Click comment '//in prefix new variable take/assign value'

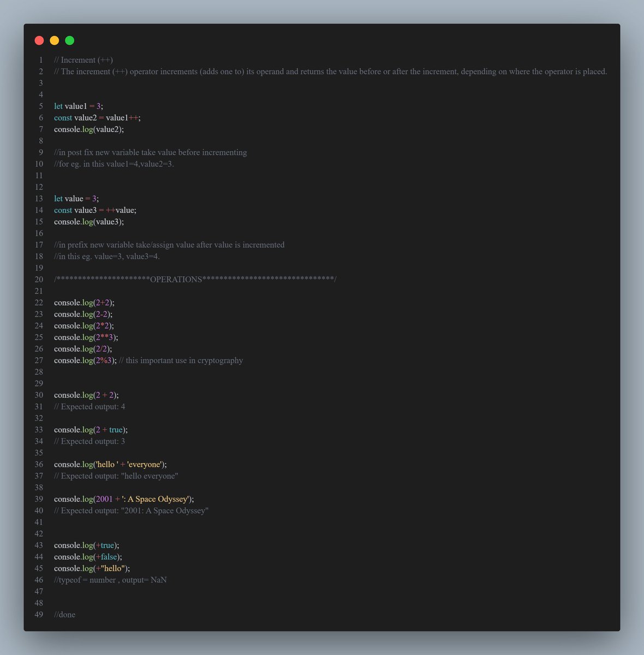click(x=169, y=245)
